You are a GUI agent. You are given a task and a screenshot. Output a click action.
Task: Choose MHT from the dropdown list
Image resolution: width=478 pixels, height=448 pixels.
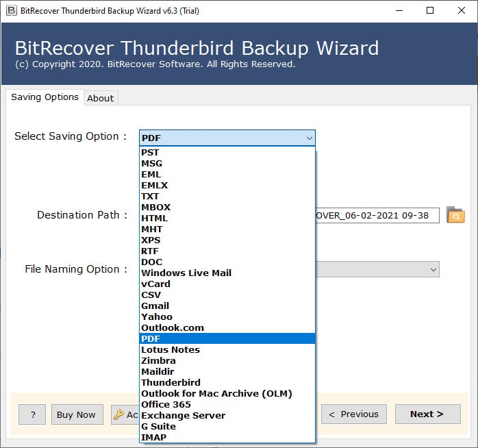click(227, 229)
